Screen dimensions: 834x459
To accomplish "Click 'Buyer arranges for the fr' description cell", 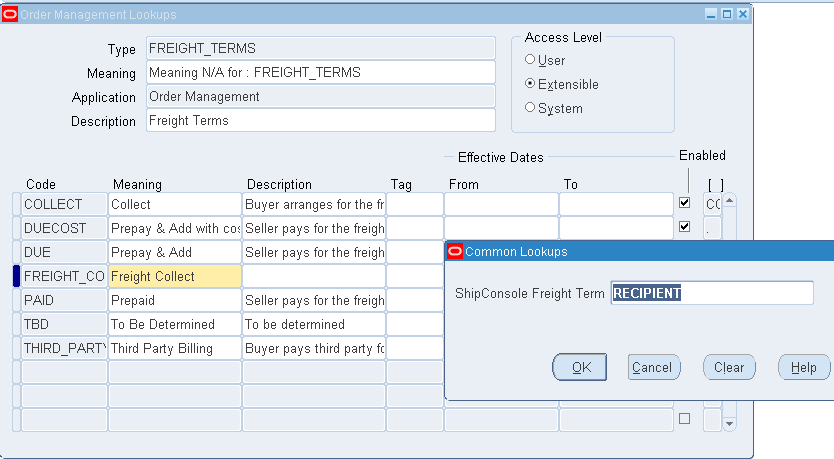I will pos(314,204).
